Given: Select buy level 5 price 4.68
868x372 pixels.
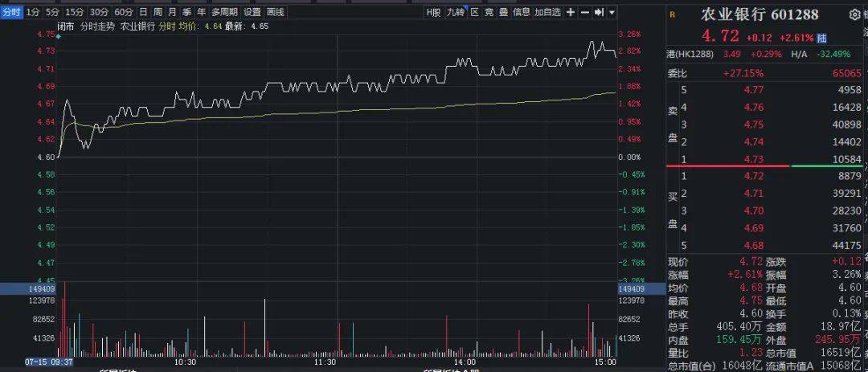Looking at the screenshot, I should [x=754, y=245].
